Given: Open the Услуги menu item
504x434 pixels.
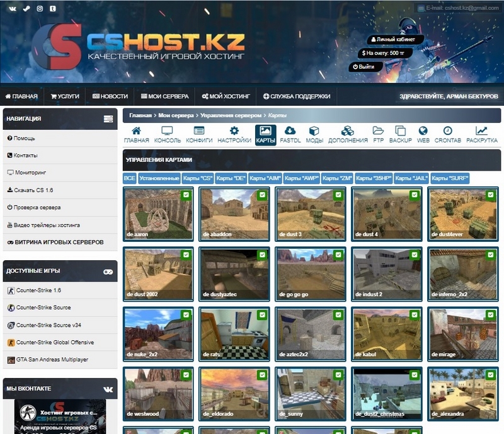Looking at the screenshot, I should point(65,96).
